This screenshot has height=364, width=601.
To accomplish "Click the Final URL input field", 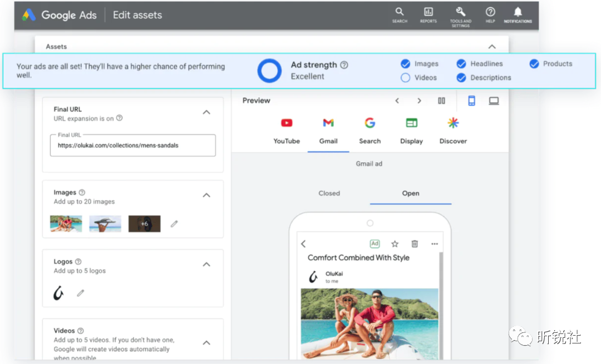I will click(132, 146).
